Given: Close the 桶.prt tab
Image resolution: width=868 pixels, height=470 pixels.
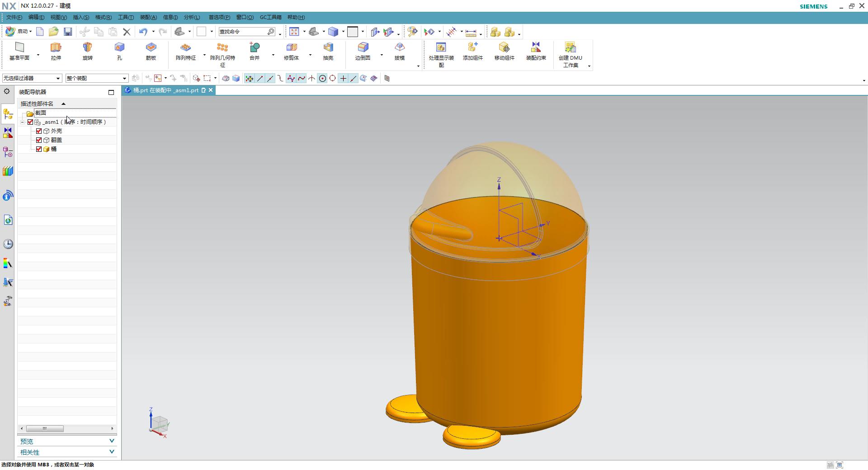Looking at the screenshot, I should pyautogui.click(x=211, y=90).
